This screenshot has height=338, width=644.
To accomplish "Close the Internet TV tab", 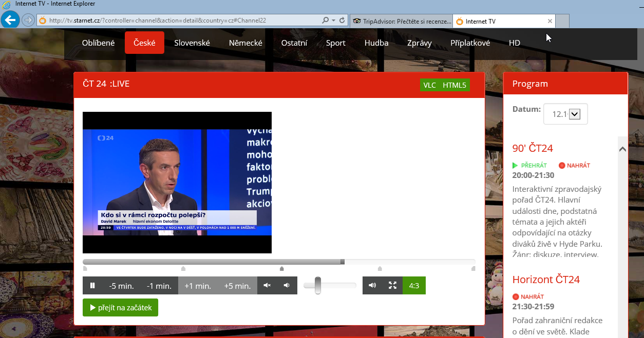I will 550,21.
